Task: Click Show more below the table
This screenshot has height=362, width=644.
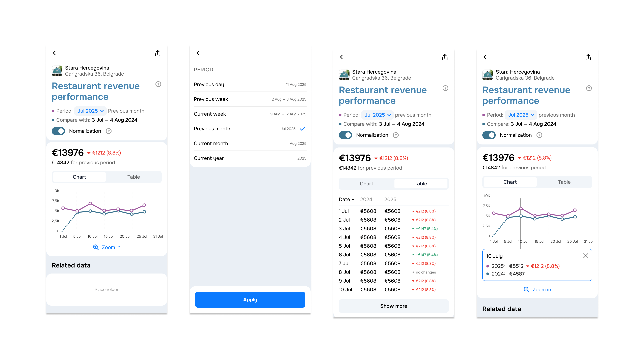Action: click(393, 306)
